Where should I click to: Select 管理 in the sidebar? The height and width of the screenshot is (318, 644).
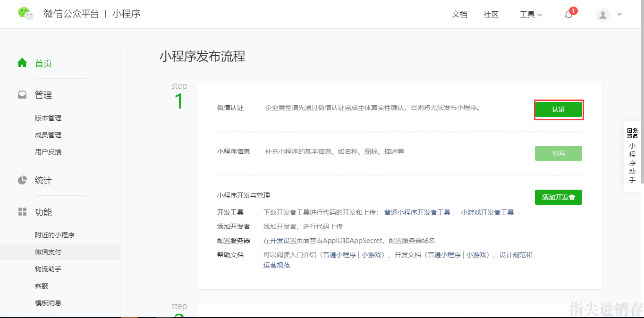(x=43, y=95)
